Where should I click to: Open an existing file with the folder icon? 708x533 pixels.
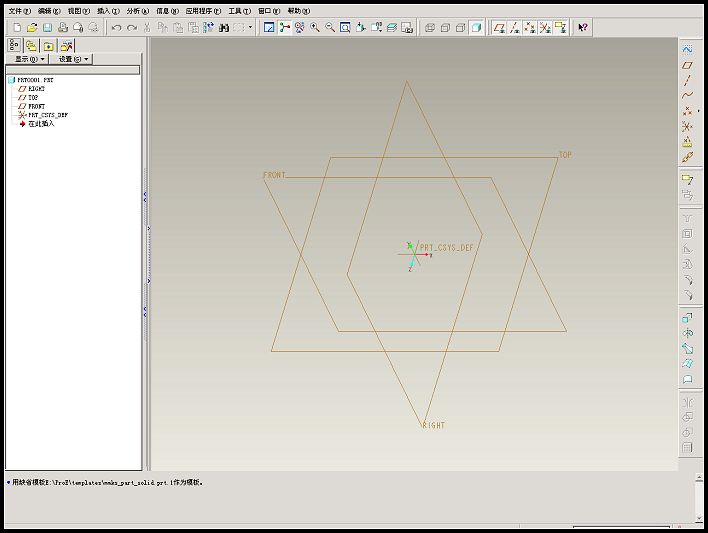(x=32, y=28)
